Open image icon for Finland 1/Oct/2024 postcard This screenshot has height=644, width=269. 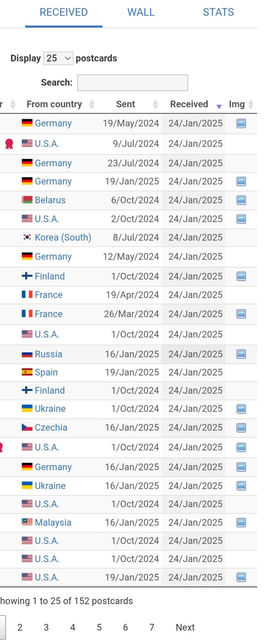point(241,276)
